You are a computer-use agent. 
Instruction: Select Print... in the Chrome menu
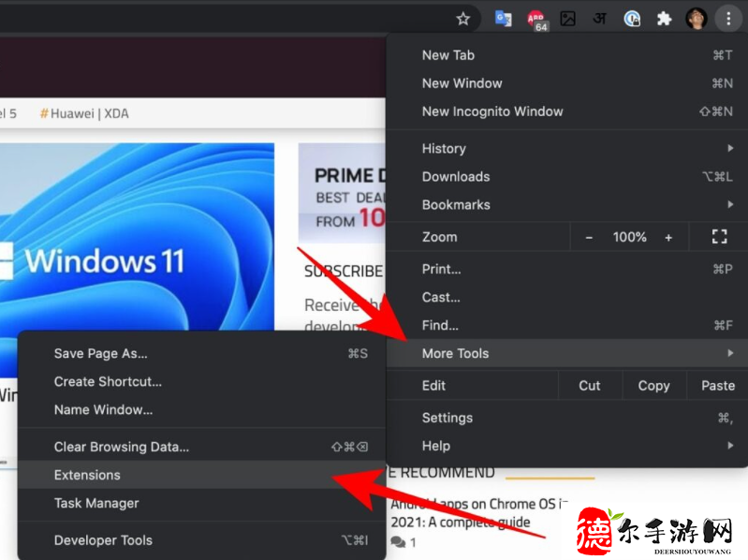coord(566,269)
